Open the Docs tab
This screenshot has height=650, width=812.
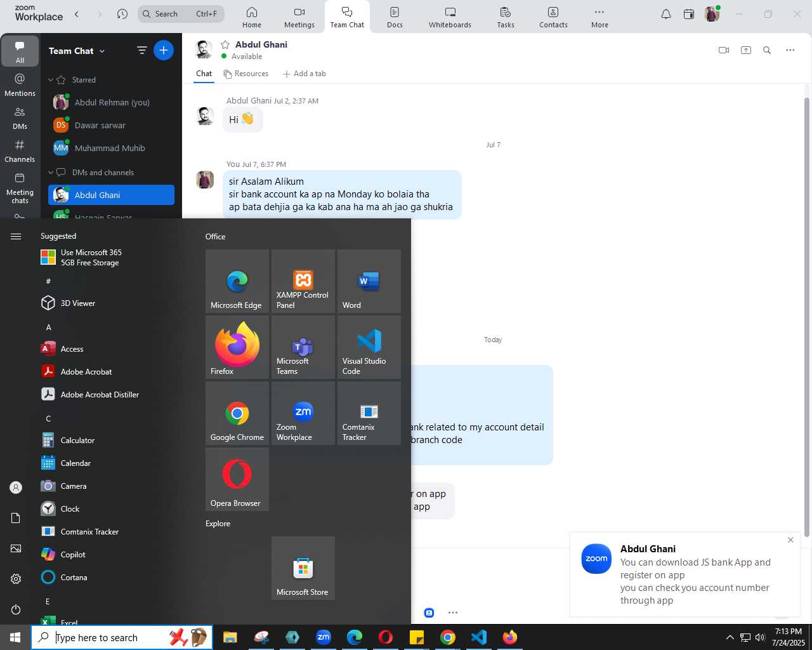[395, 17]
